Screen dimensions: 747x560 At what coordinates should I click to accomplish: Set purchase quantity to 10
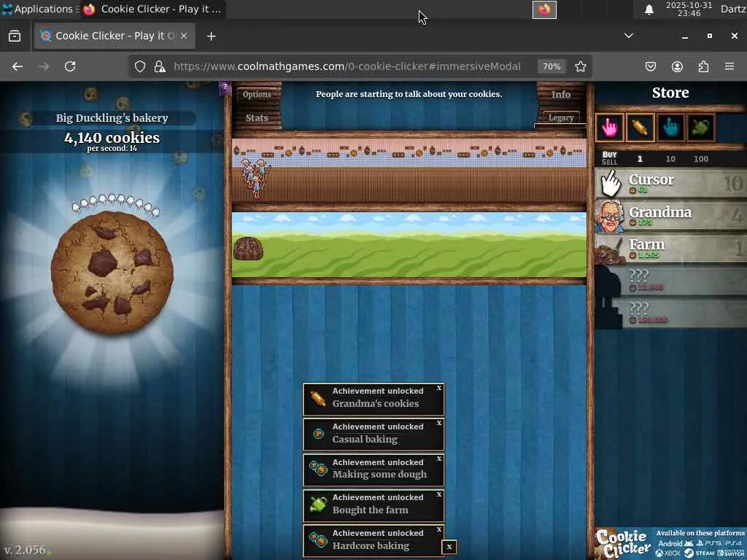[x=670, y=158]
